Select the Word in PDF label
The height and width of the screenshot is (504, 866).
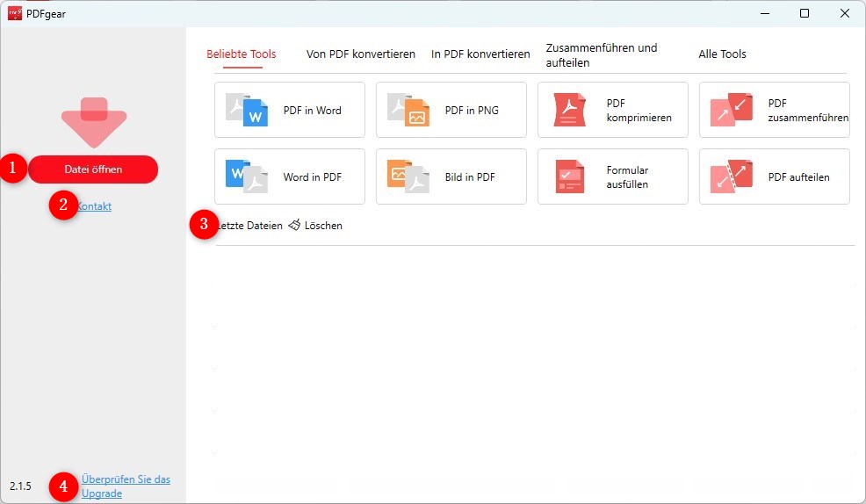tap(312, 177)
